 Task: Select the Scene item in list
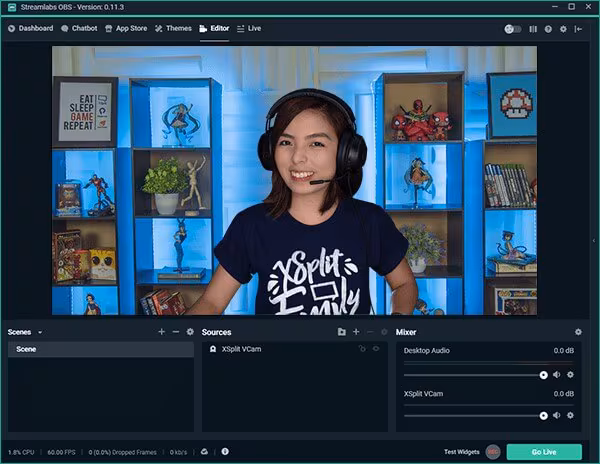point(101,349)
